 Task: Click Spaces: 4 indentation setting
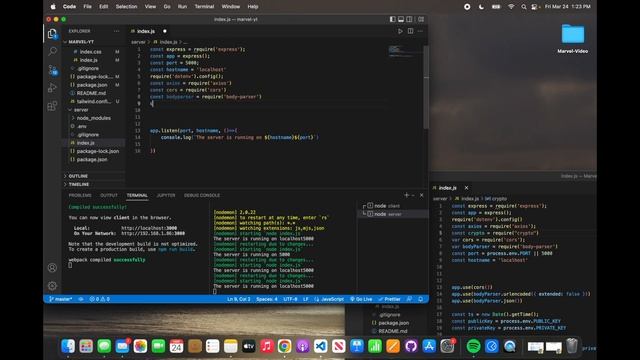click(x=267, y=299)
